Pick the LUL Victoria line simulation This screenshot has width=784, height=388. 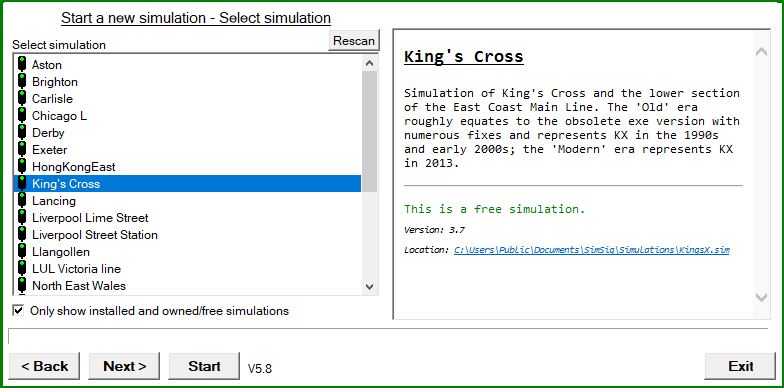(188, 268)
